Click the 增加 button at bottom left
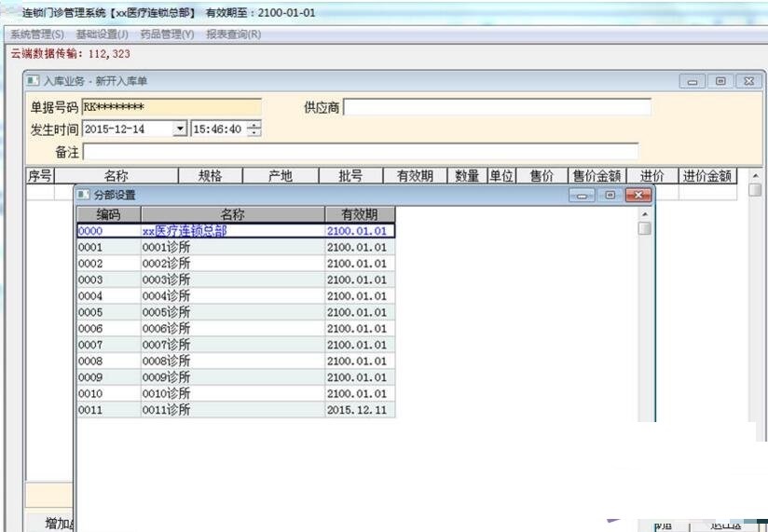 (x=50, y=524)
